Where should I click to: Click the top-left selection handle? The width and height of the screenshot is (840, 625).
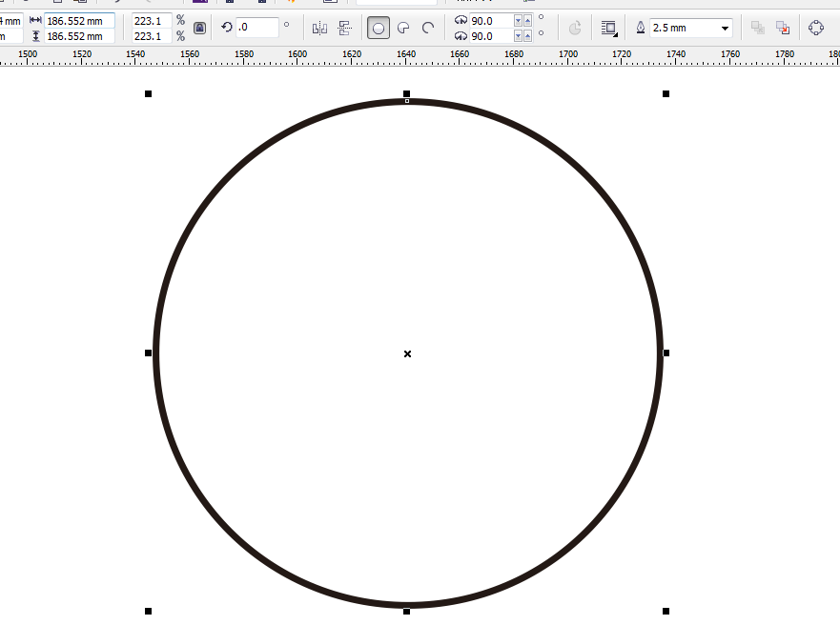point(149,93)
